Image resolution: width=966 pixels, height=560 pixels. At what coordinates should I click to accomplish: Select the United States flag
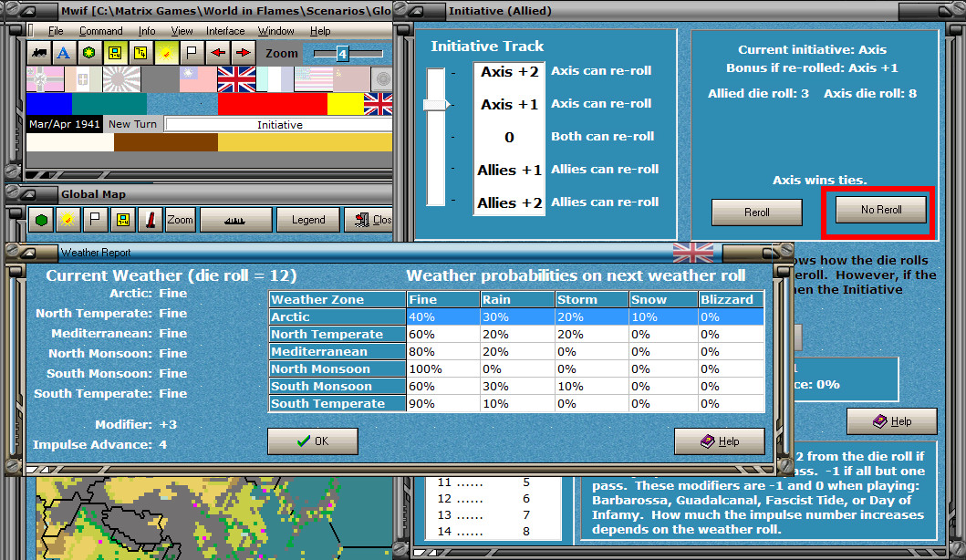(x=313, y=79)
